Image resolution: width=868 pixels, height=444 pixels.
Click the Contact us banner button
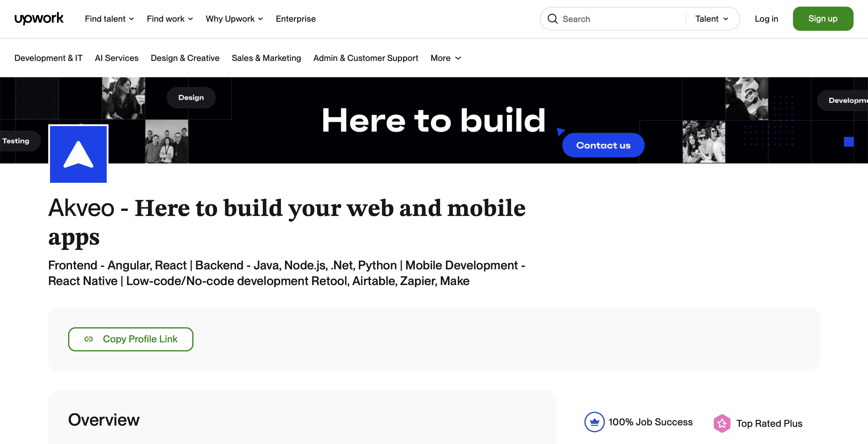coord(603,145)
